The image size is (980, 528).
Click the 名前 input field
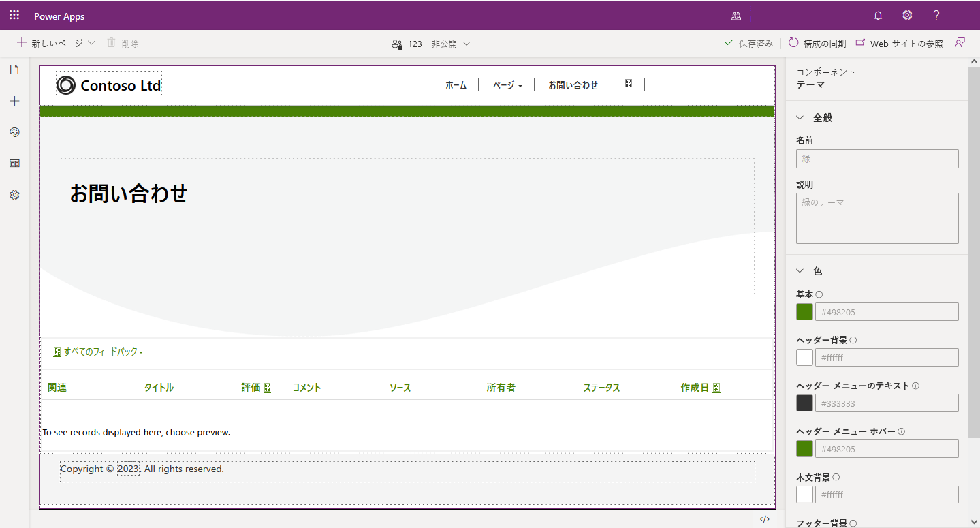point(877,159)
